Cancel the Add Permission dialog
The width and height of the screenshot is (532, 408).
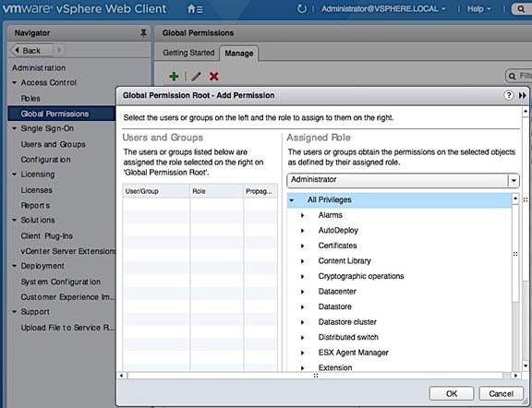pyautogui.click(x=501, y=393)
